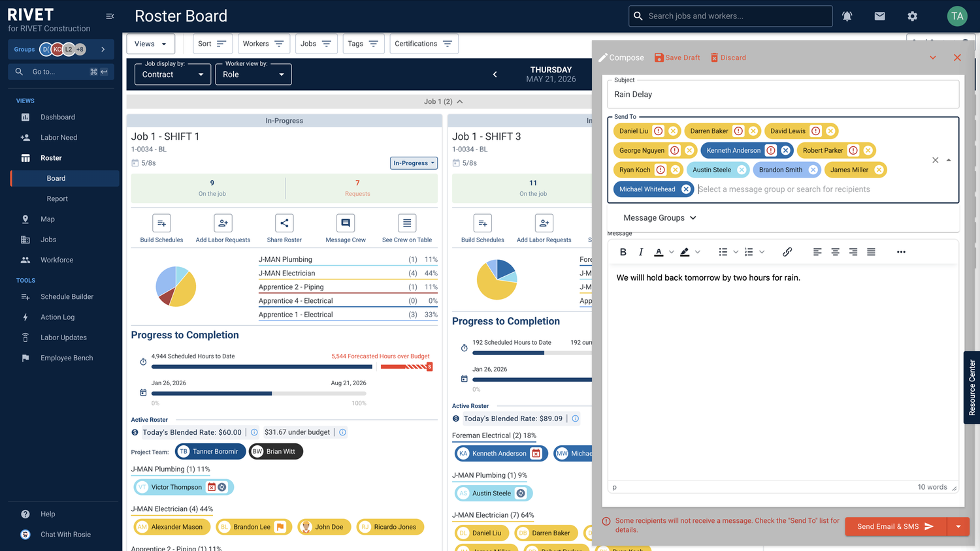Image resolution: width=980 pixels, height=551 pixels.
Task: Collapse the Job 1 (2) group
Action: click(x=460, y=102)
